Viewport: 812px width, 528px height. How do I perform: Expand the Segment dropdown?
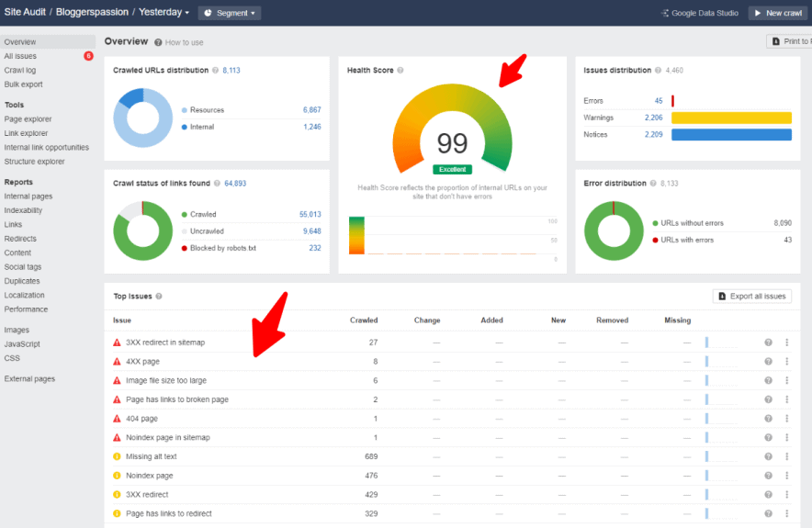pos(230,13)
